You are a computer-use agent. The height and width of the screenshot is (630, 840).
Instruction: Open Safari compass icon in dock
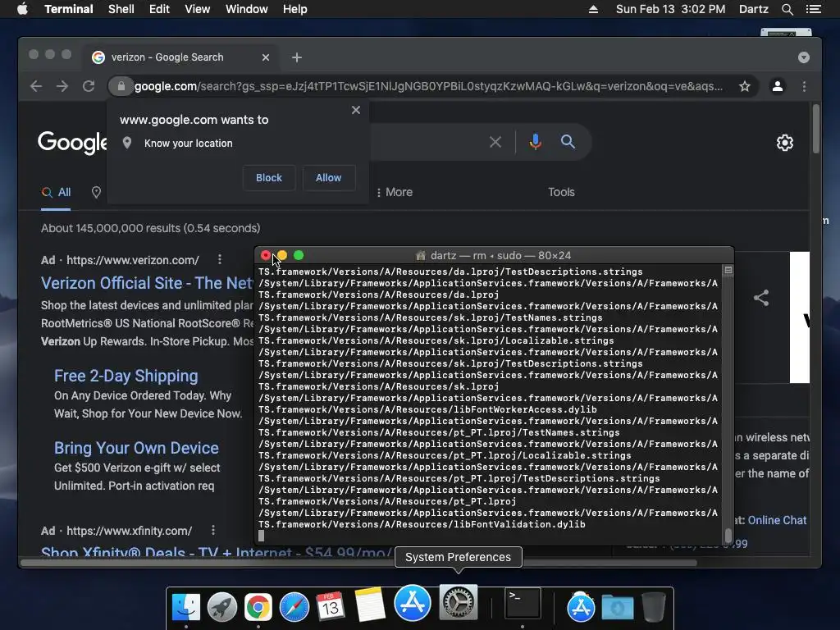pyautogui.click(x=294, y=607)
